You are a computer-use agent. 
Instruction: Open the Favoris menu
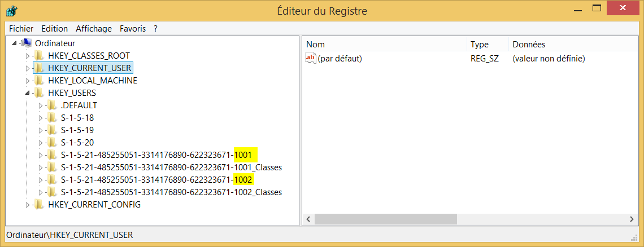click(133, 29)
